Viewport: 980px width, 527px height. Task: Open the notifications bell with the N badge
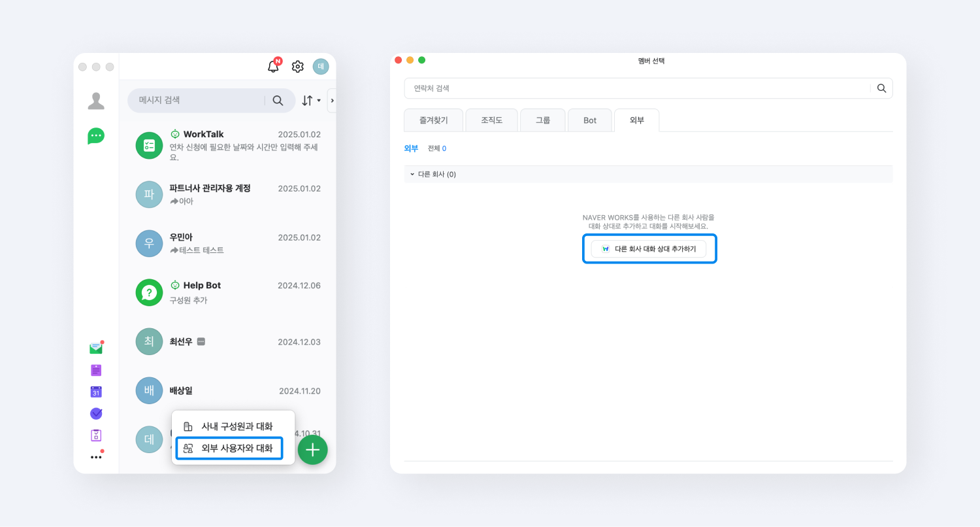(x=273, y=66)
